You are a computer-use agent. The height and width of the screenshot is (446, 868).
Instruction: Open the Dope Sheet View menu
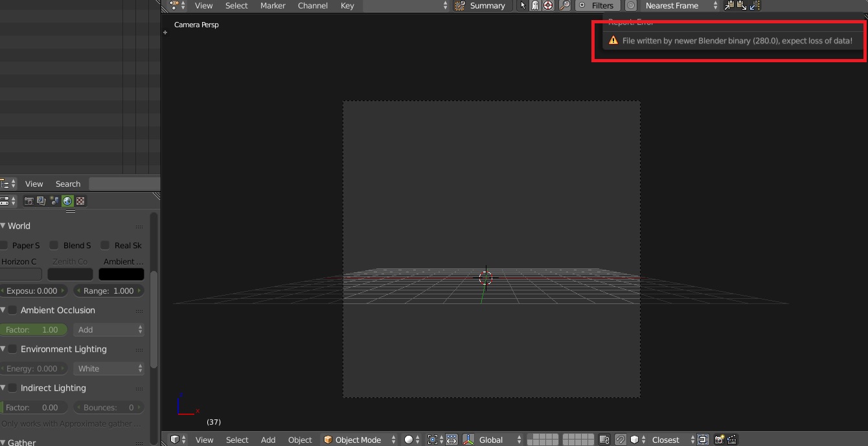pos(203,5)
